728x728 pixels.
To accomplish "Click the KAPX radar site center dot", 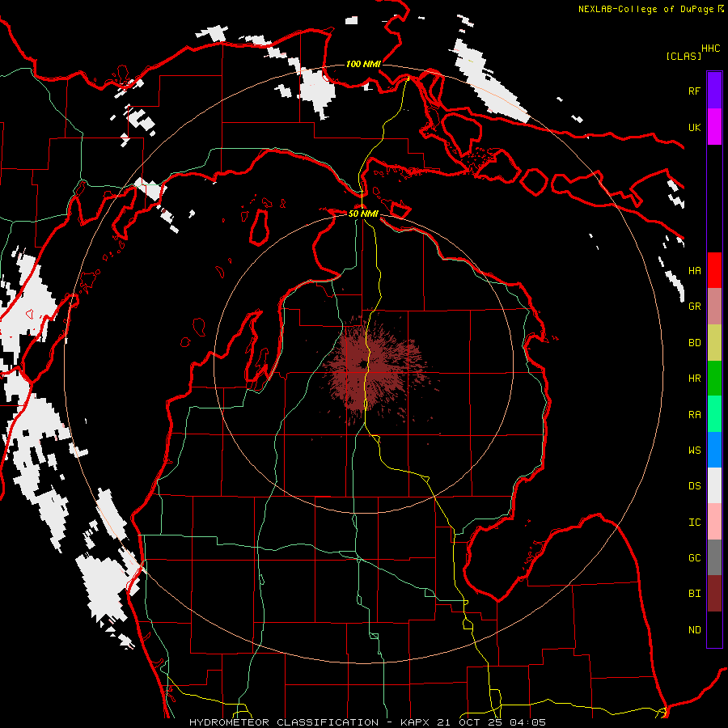I will [x=362, y=365].
